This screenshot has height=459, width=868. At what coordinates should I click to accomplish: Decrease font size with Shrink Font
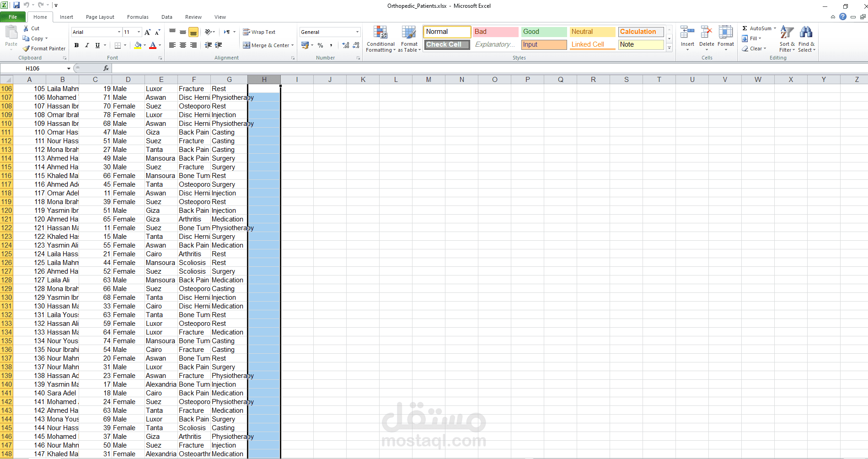pyautogui.click(x=157, y=32)
